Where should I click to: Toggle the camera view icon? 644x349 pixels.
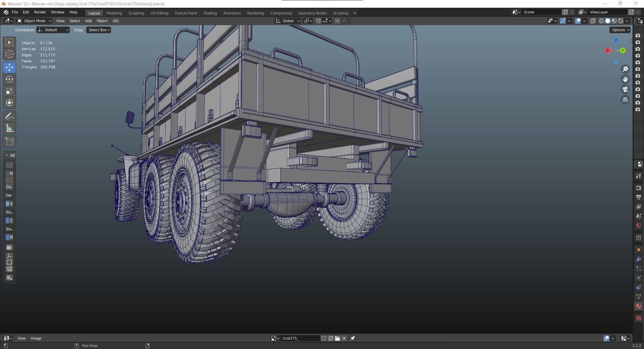pos(625,89)
